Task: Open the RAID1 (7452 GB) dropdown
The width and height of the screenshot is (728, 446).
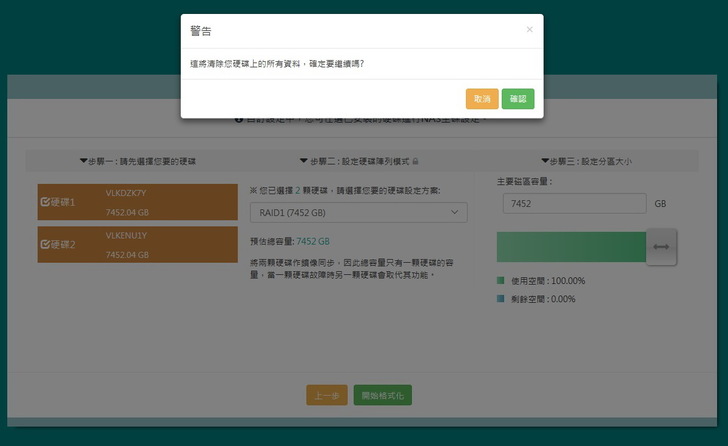Action: (x=358, y=212)
